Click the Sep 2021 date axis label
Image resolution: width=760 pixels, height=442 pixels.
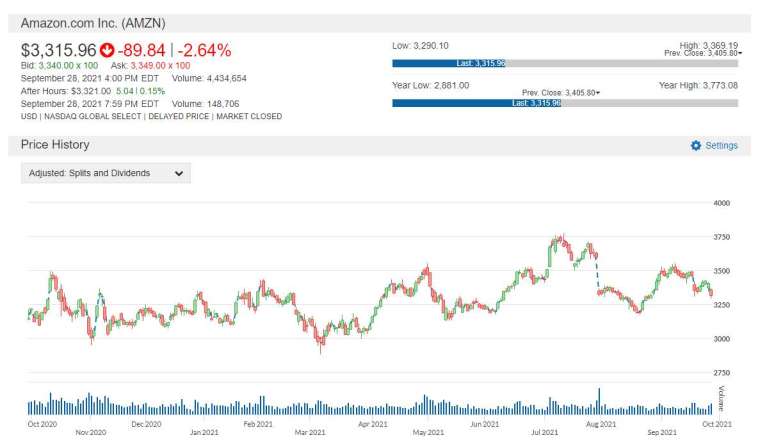(x=662, y=432)
